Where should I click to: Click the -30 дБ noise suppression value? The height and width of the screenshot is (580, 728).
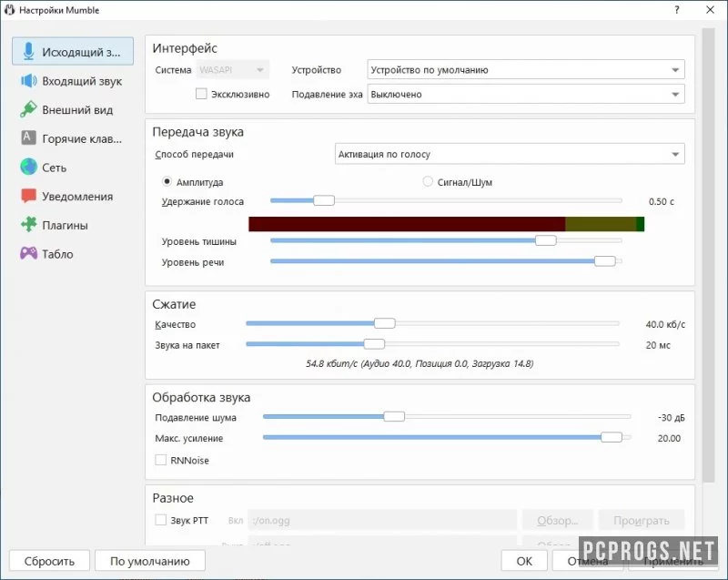[672, 417]
